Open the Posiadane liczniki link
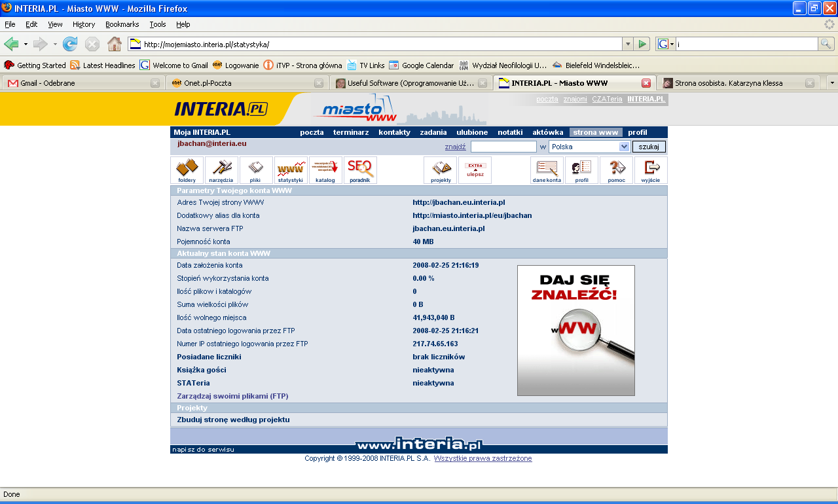This screenshot has height=504, width=838. (209, 357)
